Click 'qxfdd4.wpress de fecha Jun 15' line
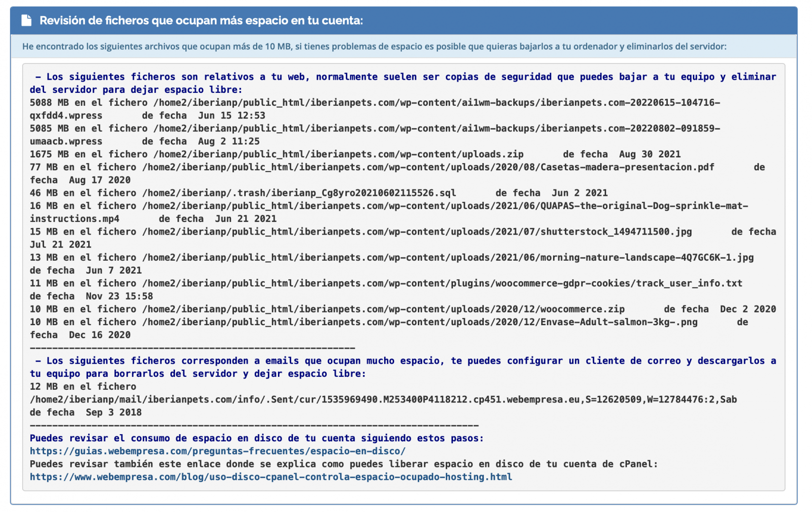Screen dimensions: 812x512 click(x=148, y=115)
